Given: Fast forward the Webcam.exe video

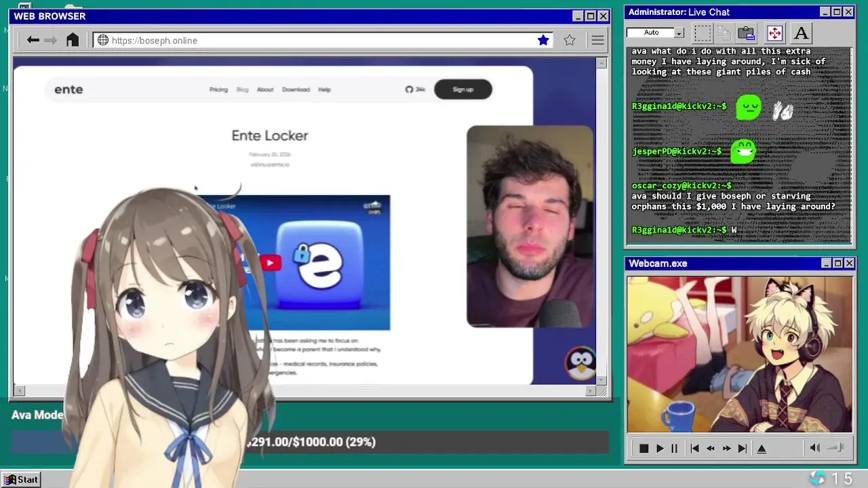Looking at the screenshot, I should click(x=726, y=449).
